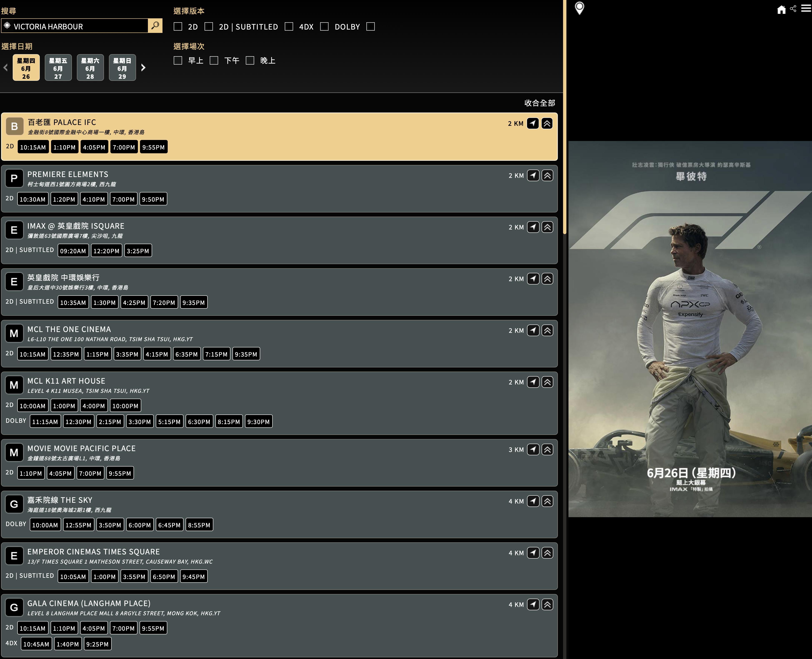Click the share icon
Image resolution: width=812 pixels, height=659 pixels.
click(x=793, y=8)
